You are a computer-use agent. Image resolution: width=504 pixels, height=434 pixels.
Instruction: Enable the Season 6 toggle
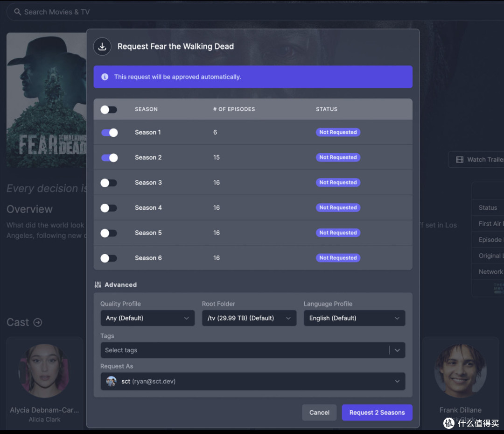[x=109, y=258]
